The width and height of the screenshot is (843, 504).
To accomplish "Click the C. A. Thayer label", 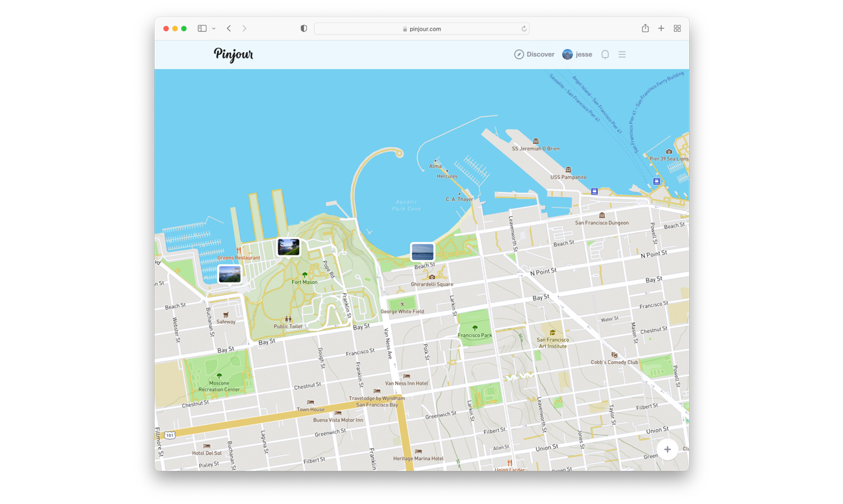I will 459,199.
